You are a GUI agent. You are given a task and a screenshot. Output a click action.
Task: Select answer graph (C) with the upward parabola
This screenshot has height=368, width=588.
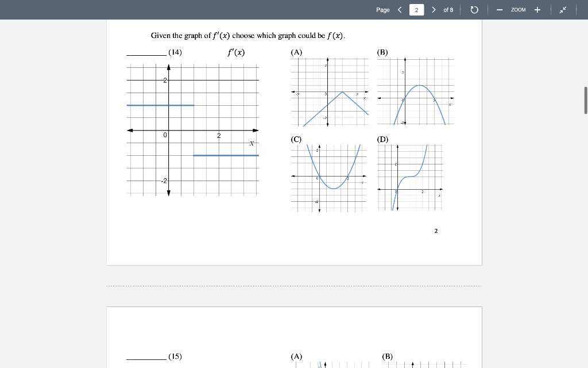click(x=330, y=175)
